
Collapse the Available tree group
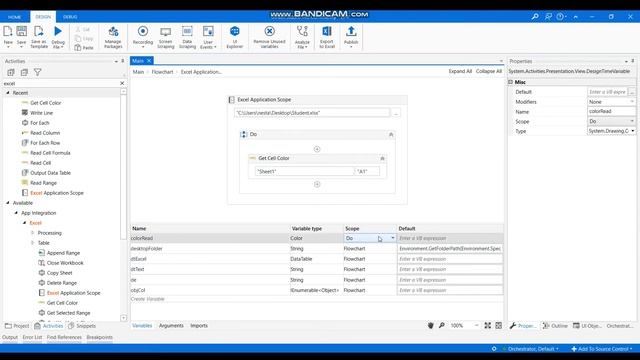click(x=8, y=202)
